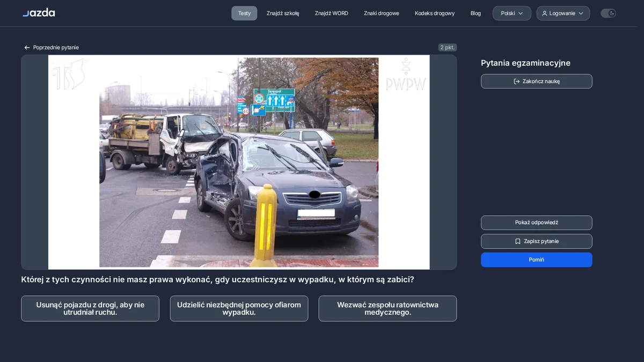
Task: Click the user icon beside Logowanie
Action: click(x=545, y=13)
